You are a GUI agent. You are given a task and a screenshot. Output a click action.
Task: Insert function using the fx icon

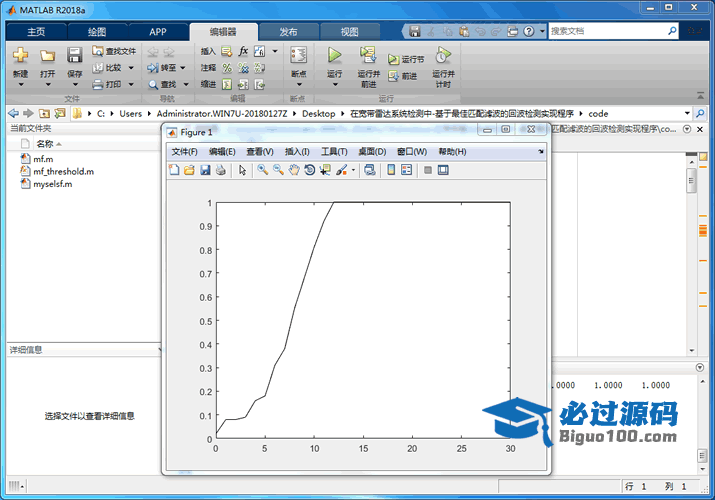point(243,51)
